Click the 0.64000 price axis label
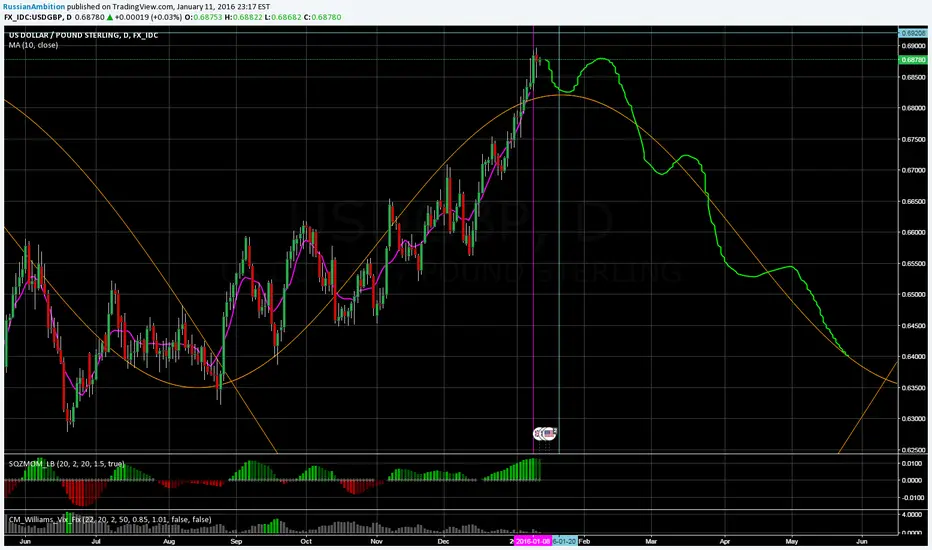932x550 pixels. (914, 357)
